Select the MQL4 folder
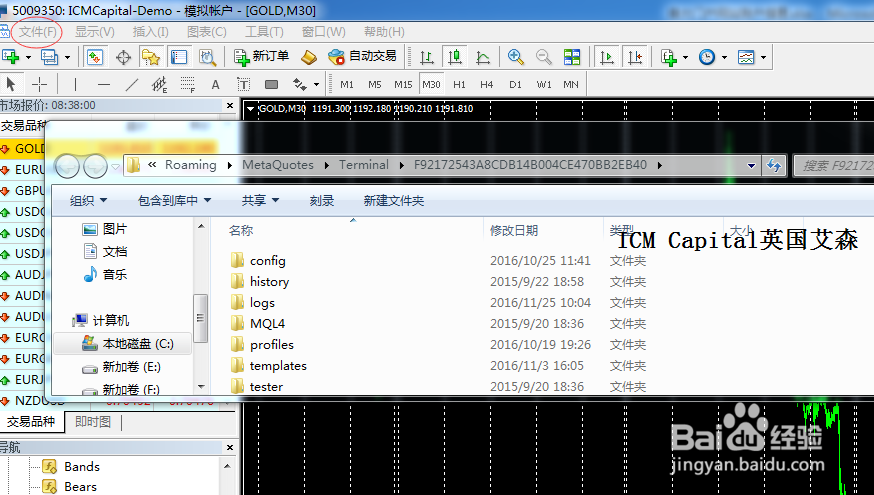The width and height of the screenshot is (874, 495). tap(268, 324)
